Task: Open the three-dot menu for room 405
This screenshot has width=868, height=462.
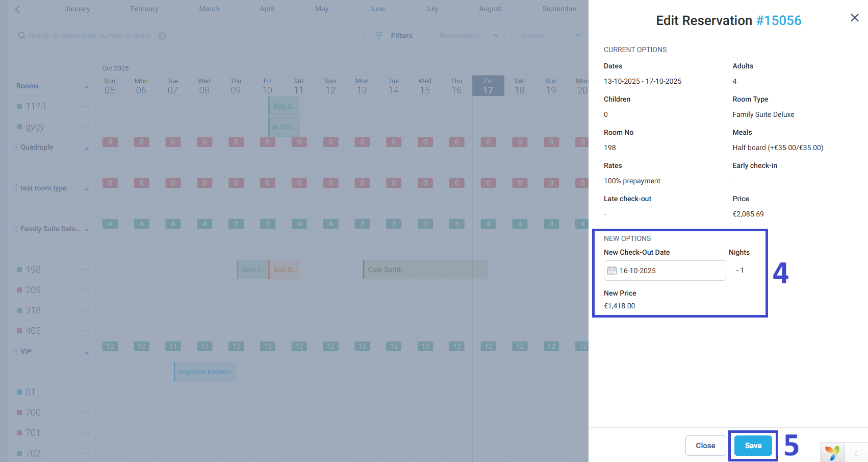Action: [x=86, y=331]
